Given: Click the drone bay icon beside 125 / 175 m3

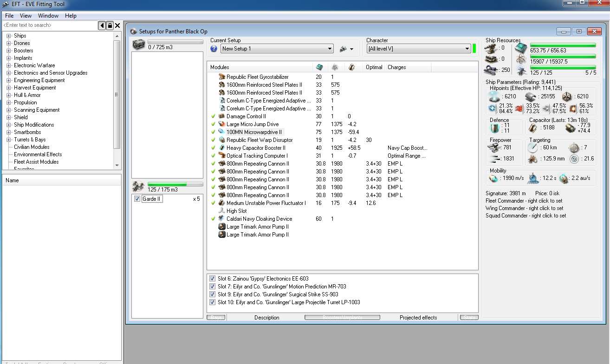Looking at the screenshot, I should [139, 186].
